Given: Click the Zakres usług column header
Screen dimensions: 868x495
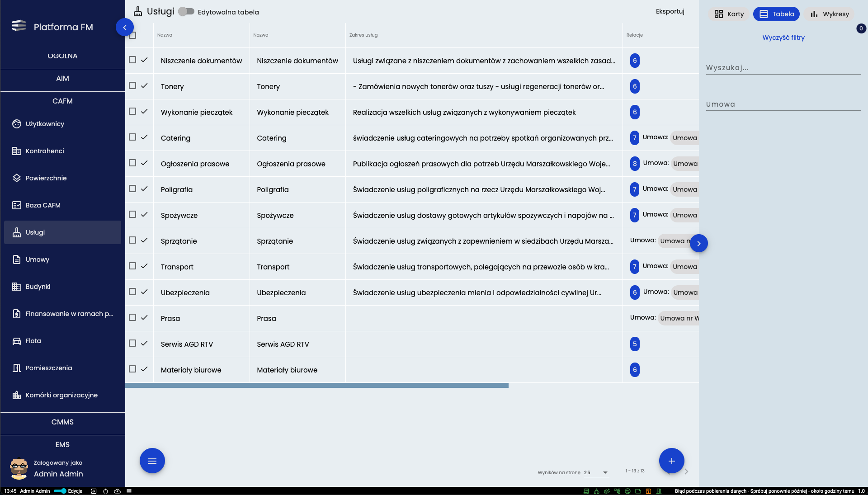Looking at the screenshot, I should [x=363, y=35].
